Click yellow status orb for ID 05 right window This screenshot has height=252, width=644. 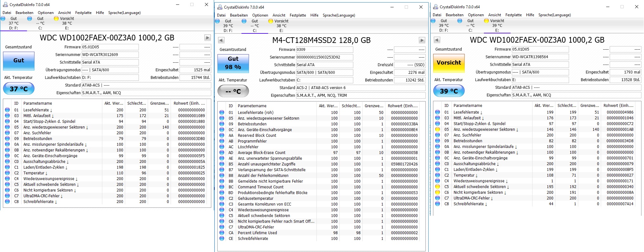click(x=437, y=129)
